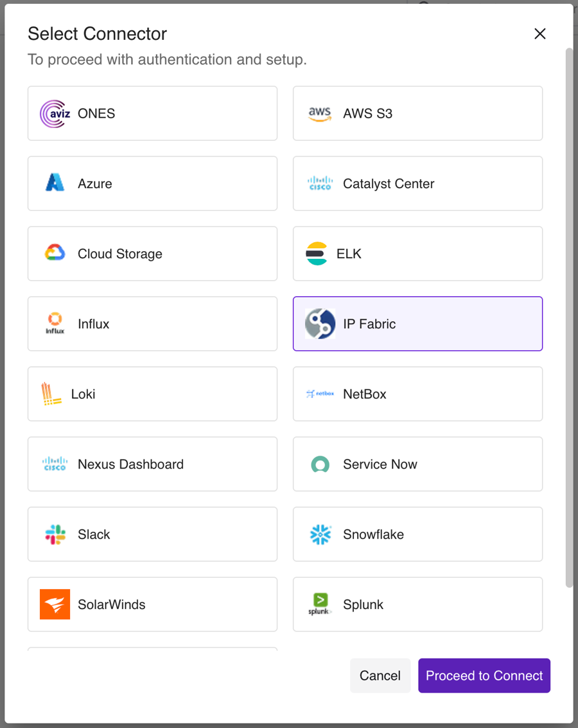Click the SolarWinds orange logo icon
Screen dimensions: 578x728
click(55, 605)
